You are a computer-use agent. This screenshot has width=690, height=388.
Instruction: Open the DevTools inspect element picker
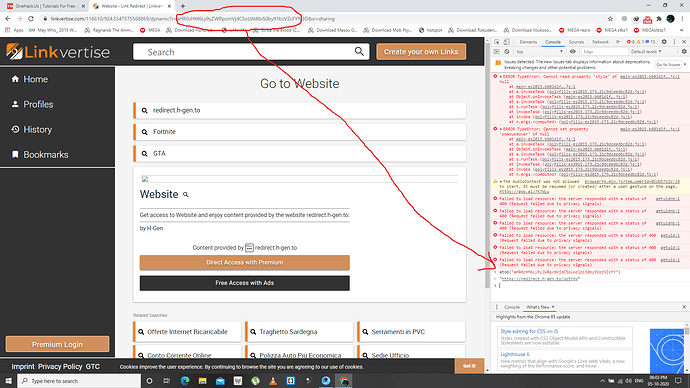[x=496, y=42]
